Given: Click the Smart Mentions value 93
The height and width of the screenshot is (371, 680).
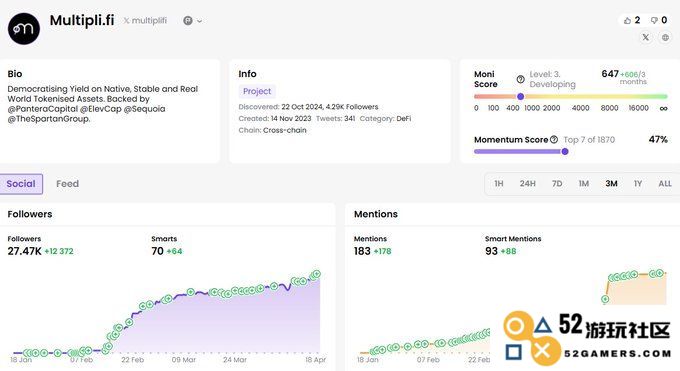Looking at the screenshot, I should tap(491, 251).
